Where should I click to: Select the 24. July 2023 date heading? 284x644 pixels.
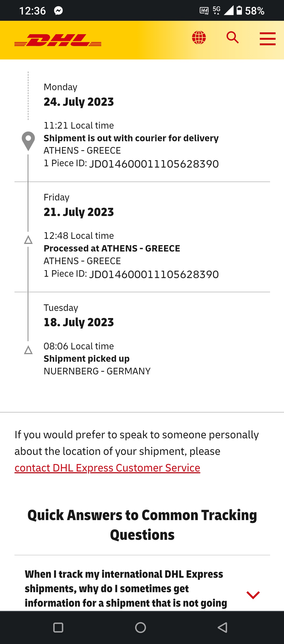(x=79, y=102)
